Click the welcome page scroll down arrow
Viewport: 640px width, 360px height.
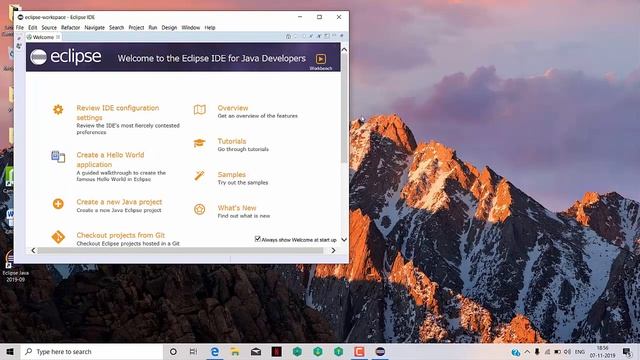click(x=344, y=240)
